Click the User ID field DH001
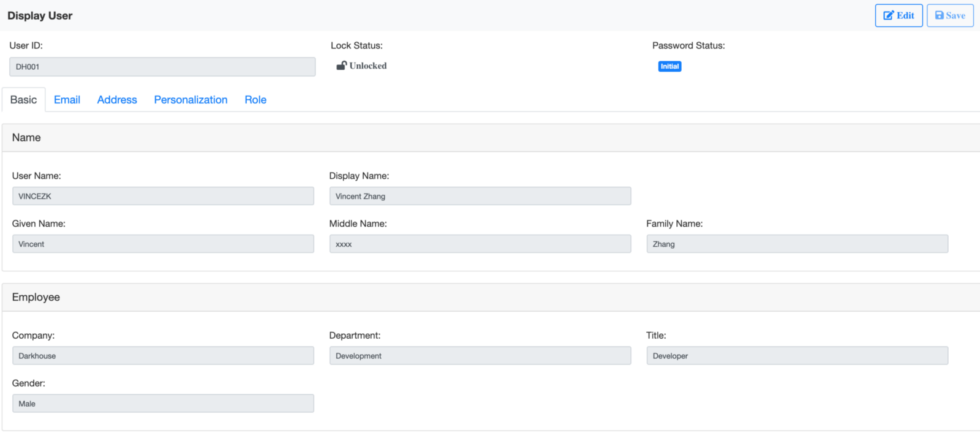 click(x=162, y=67)
